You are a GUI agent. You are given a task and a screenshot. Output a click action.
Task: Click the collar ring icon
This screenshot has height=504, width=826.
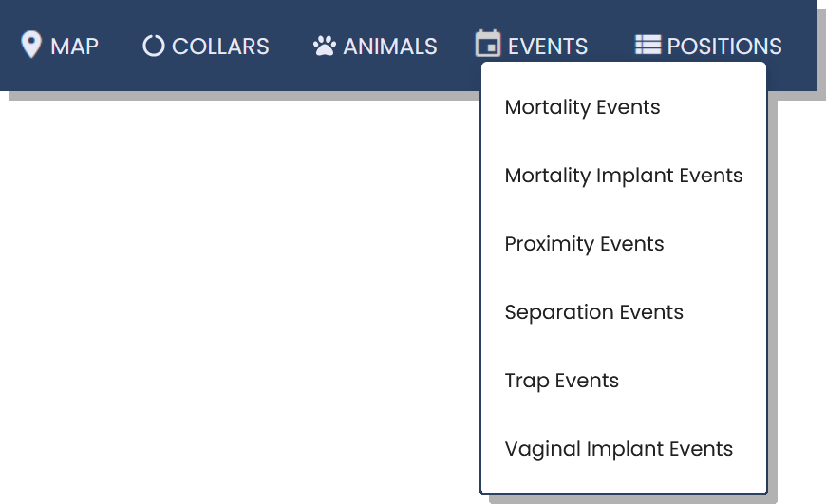pyautogui.click(x=153, y=46)
